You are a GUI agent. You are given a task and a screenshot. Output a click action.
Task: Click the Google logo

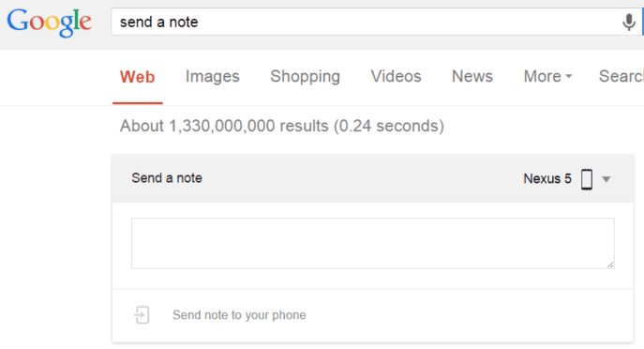point(49,23)
